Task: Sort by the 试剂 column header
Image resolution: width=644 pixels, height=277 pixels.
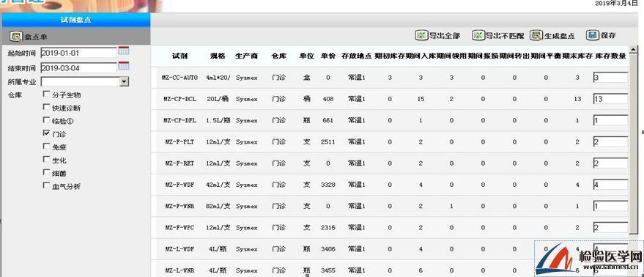Action: (x=180, y=56)
